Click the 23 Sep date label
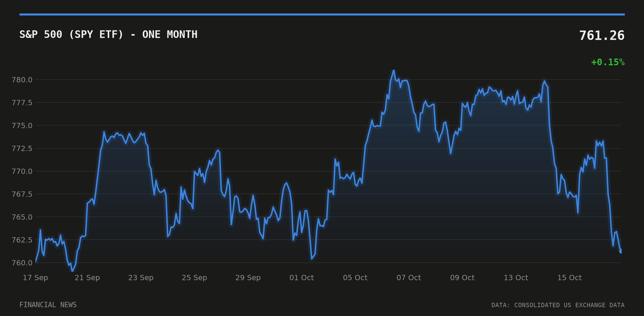This screenshot has height=316, width=644. click(x=141, y=278)
